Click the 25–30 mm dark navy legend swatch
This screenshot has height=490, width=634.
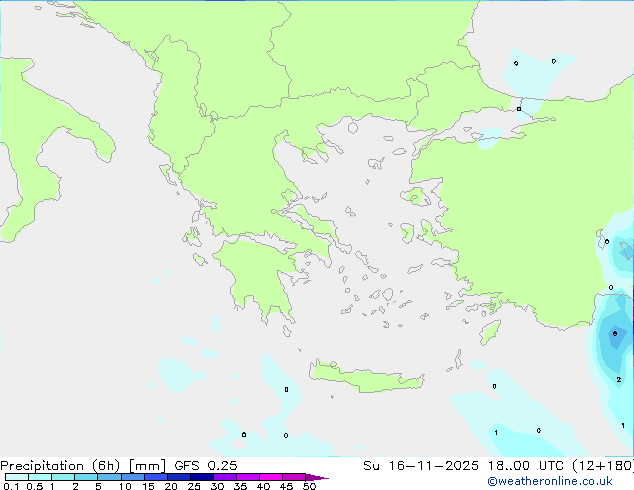pyautogui.click(x=202, y=477)
